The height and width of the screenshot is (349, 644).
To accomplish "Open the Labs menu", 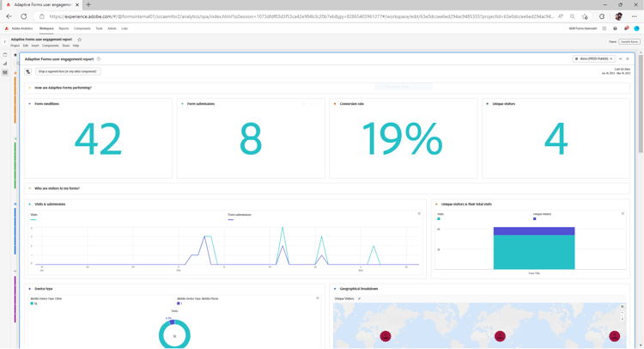I will (125, 28).
